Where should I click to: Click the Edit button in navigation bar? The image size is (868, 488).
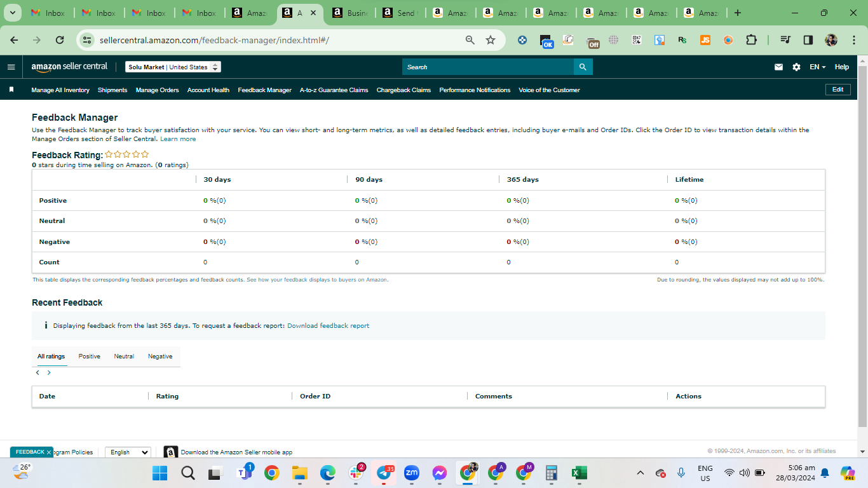(837, 90)
